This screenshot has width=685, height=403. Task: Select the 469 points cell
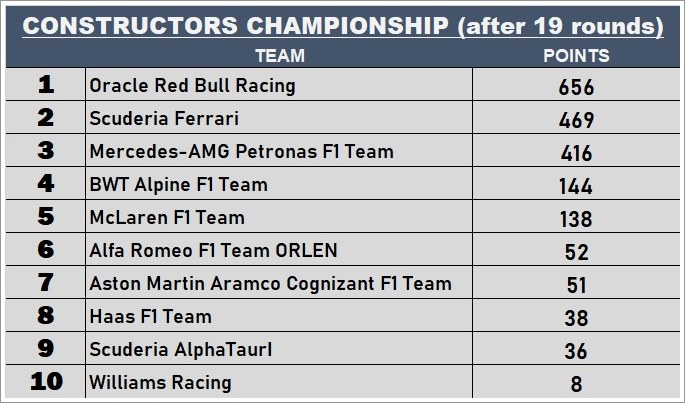tap(575, 120)
